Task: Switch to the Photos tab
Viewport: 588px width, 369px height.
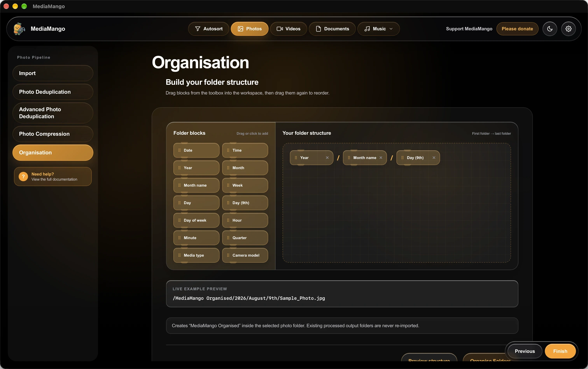Action: (249, 29)
